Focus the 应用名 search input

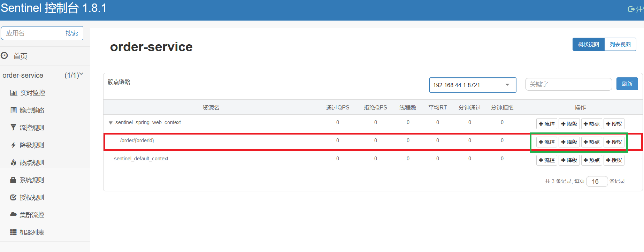31,33
